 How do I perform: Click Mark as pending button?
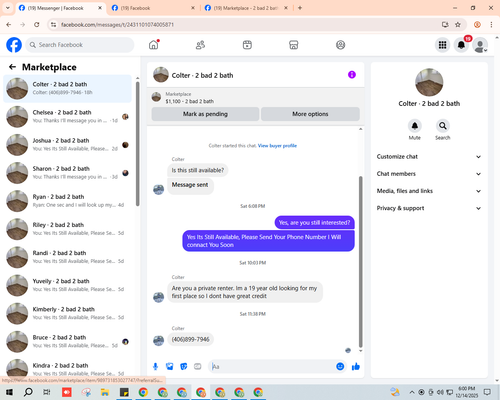click(x=205, y=114)
